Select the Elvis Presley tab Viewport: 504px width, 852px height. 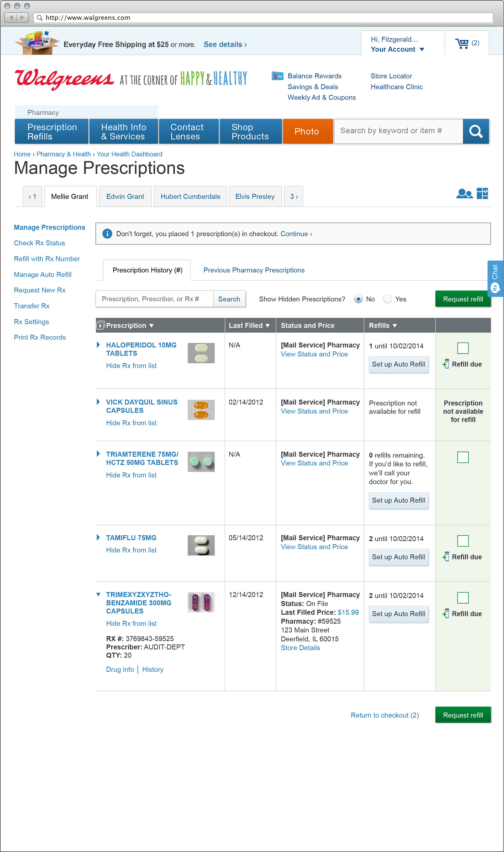255,196
